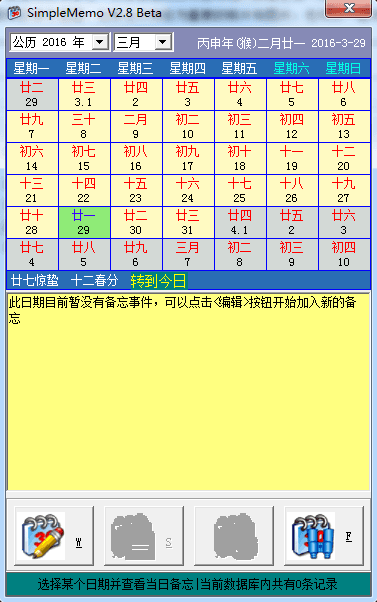Select April 10 cell with lunar 初四
This screenshot has height=602, width=377.
[x=344, y=255]
